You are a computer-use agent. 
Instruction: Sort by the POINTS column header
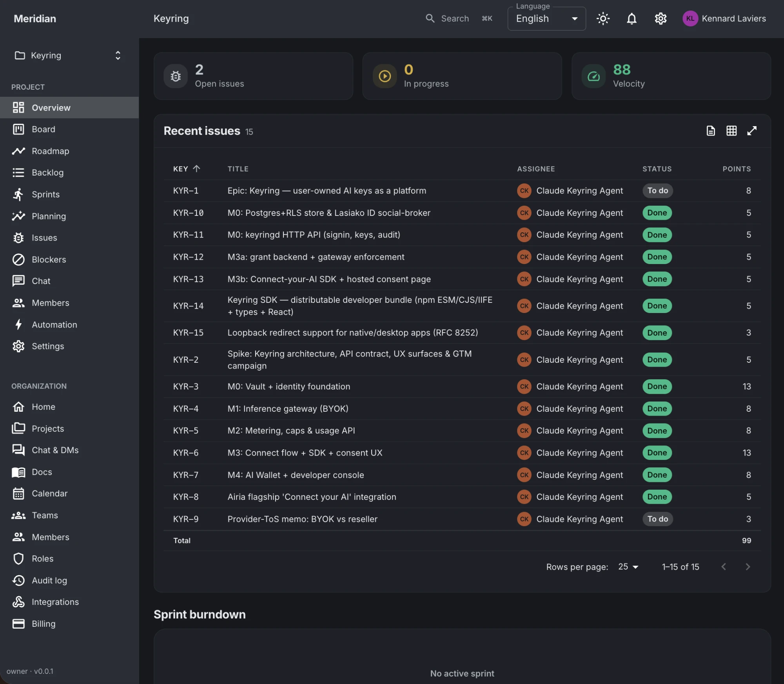[737, 169]
